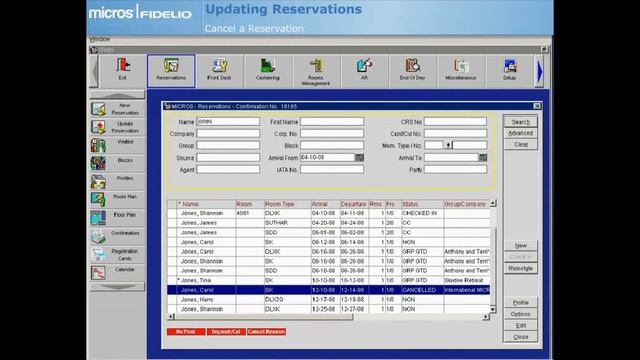Viewport: 640px width, 360px height.
Task: Open the Room Plan sidebar item
Action: 118,200
